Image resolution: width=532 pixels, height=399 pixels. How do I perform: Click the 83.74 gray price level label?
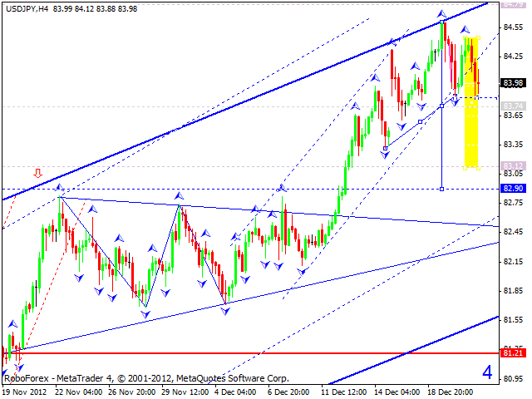(x=513, y=106)
